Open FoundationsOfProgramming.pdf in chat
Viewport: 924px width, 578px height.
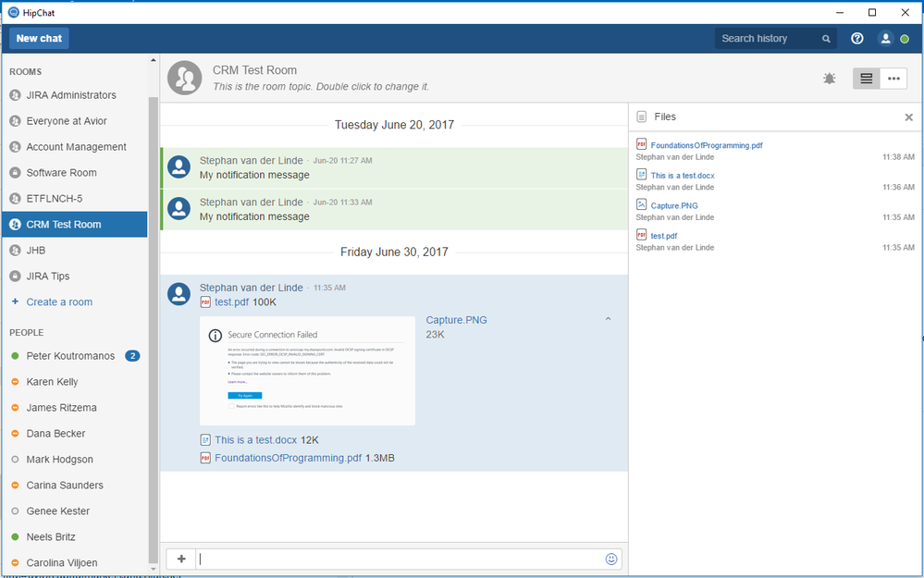click(289, 458)
